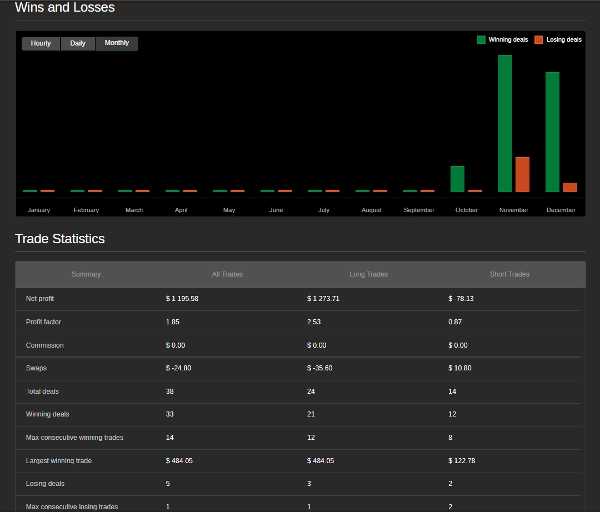This screenshot has width=600, height=512.
Task: Click the Trade Statistics section heading
Action: point(60,239)
